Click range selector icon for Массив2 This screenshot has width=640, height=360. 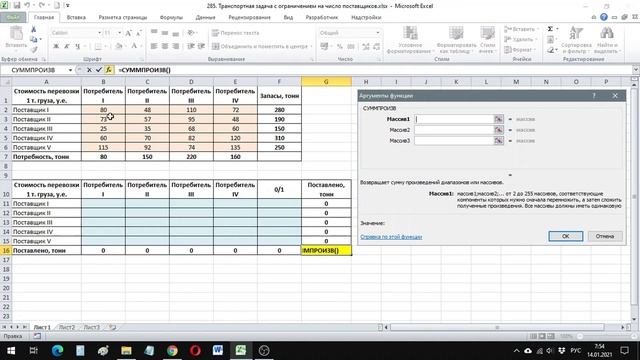click(x=498, y=130)
